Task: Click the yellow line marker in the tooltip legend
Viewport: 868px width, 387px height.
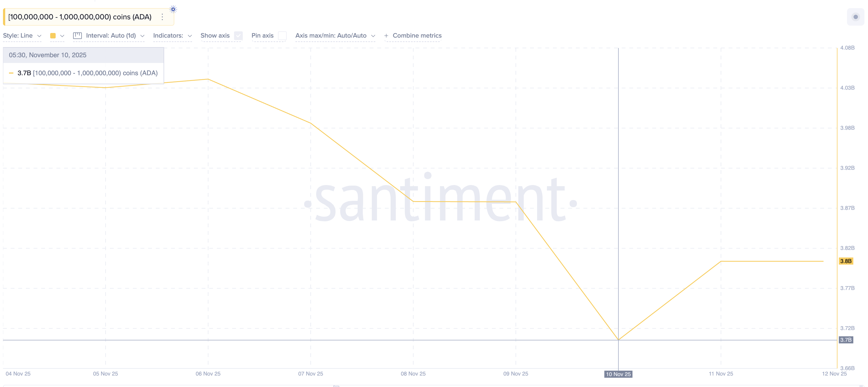Action: click(11, 73)
